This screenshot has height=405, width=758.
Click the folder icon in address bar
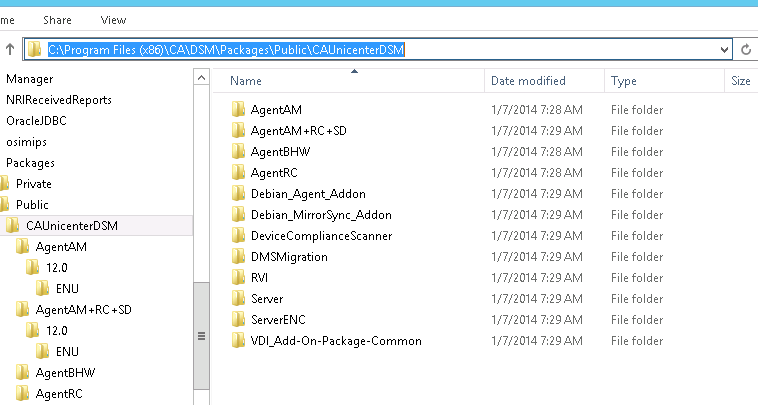tap(34, 49)
